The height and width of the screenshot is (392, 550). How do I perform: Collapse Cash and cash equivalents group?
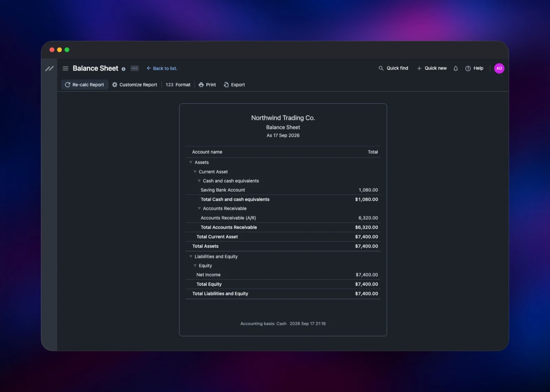click(199, 181)
